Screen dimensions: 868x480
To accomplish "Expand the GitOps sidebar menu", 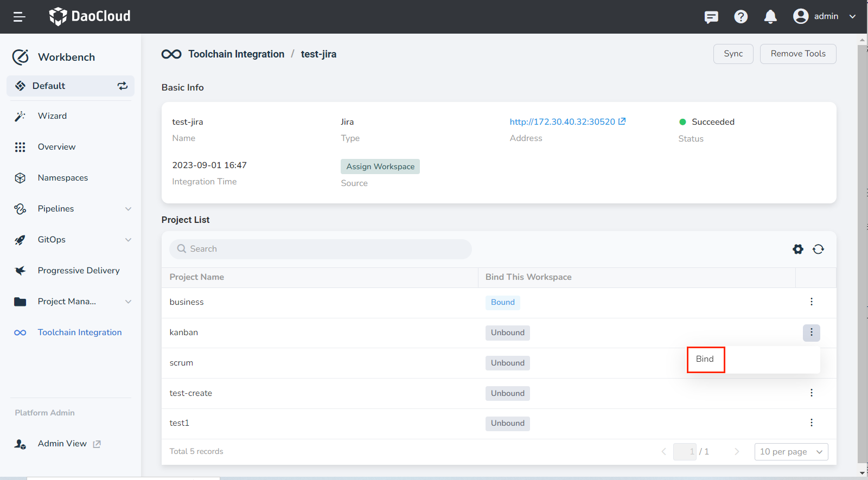I will click(x=128, y=240).
